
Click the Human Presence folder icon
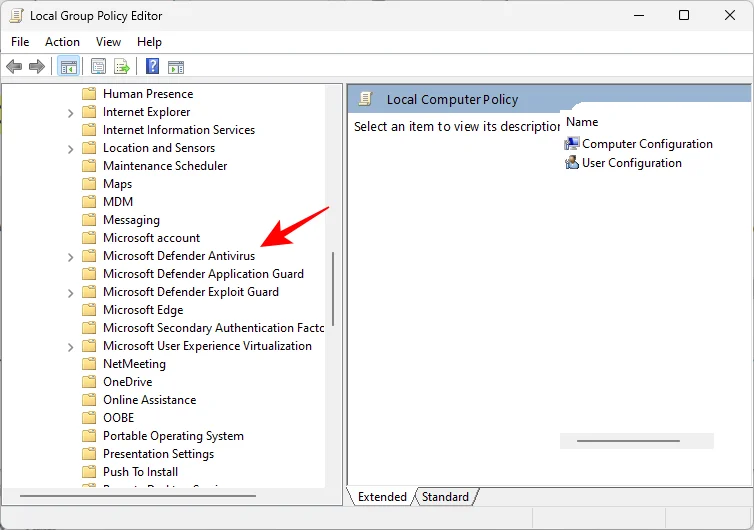click(89, 93)
